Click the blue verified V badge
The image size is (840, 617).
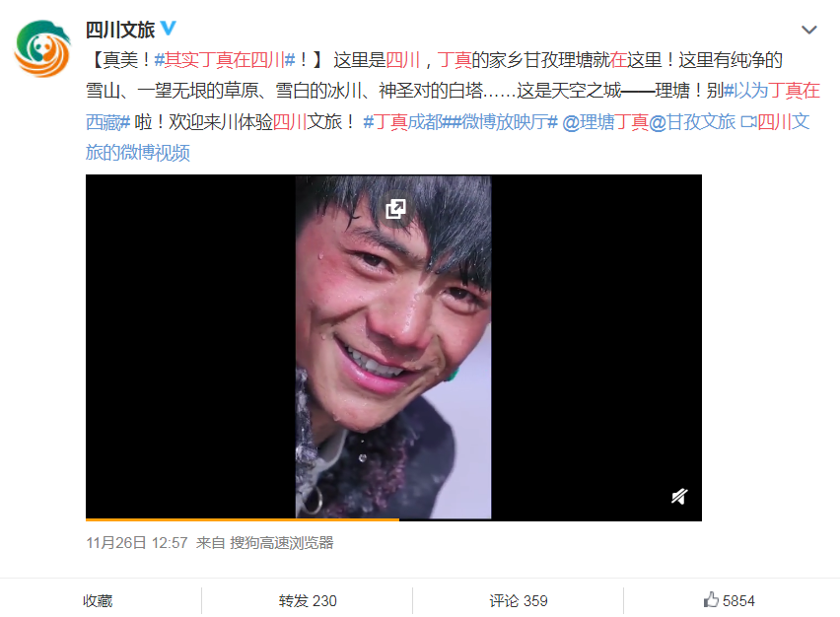pyautogui.click(x=169, y=29)
